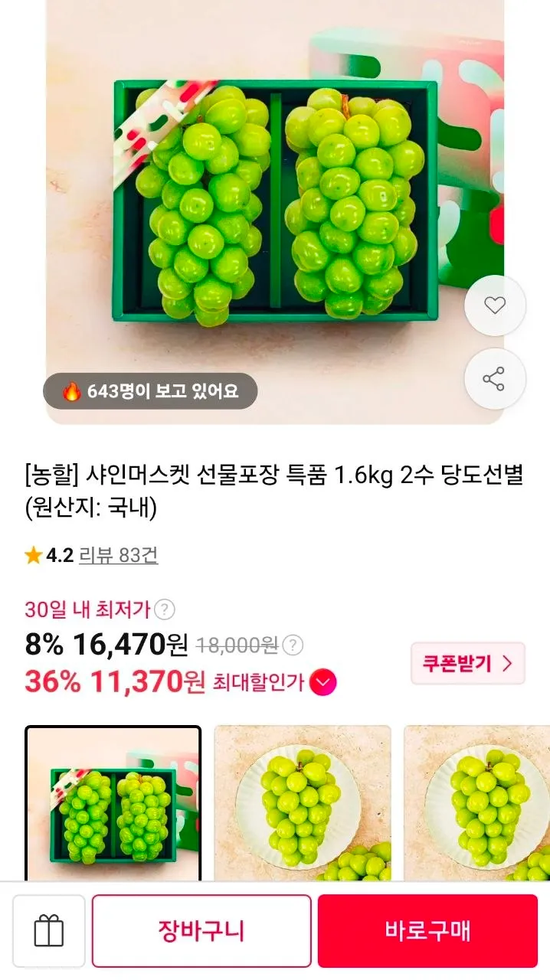Select second thumbnail of grapes on plate
550x980 pixels.
click(303, 803)
